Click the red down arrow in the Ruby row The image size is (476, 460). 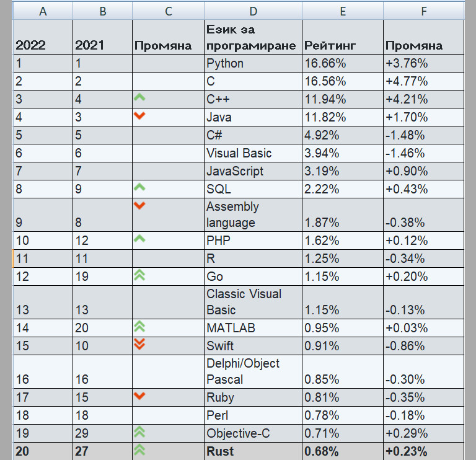pos(140,396)
